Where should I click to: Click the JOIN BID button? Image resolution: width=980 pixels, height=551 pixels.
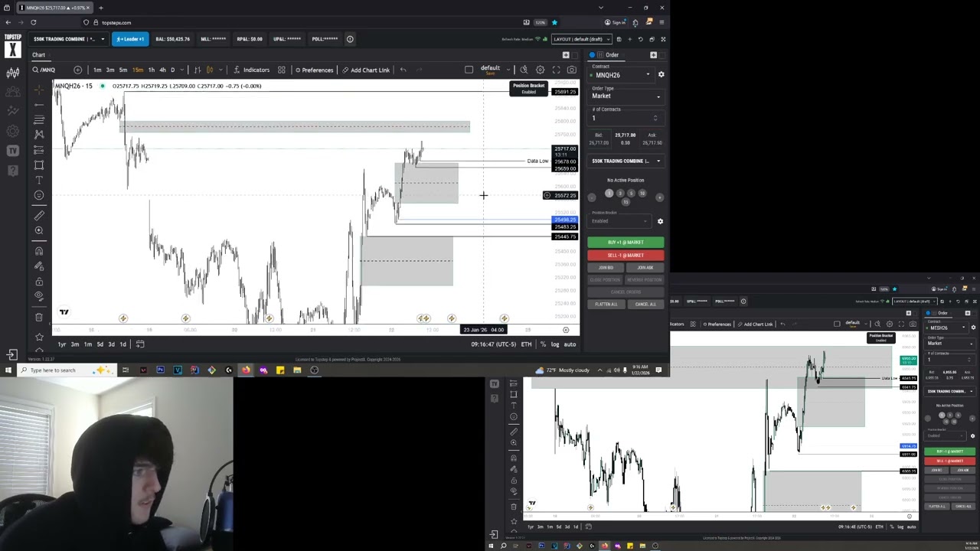coord(606,267)
